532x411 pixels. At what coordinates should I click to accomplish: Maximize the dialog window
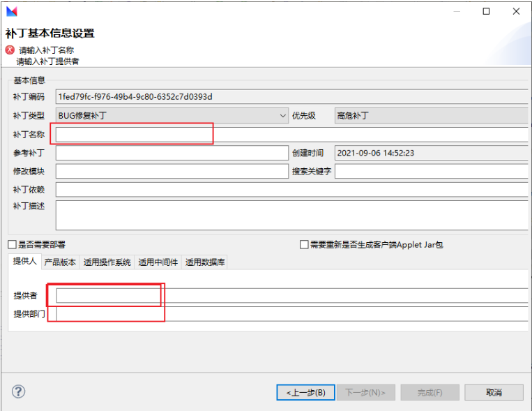(486, 11)
